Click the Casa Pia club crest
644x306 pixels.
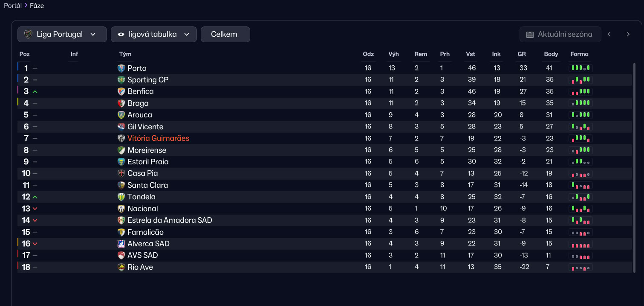121,173
